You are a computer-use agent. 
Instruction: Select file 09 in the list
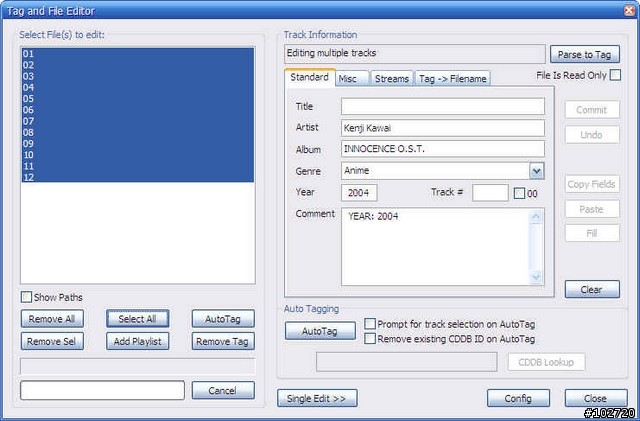pyautogui.click(x=138, y=144)
